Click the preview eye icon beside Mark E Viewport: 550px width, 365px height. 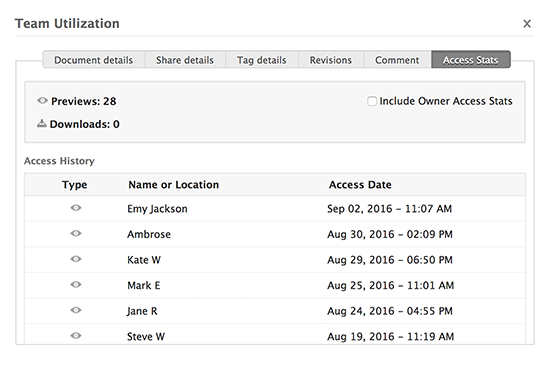click(76, 285)
